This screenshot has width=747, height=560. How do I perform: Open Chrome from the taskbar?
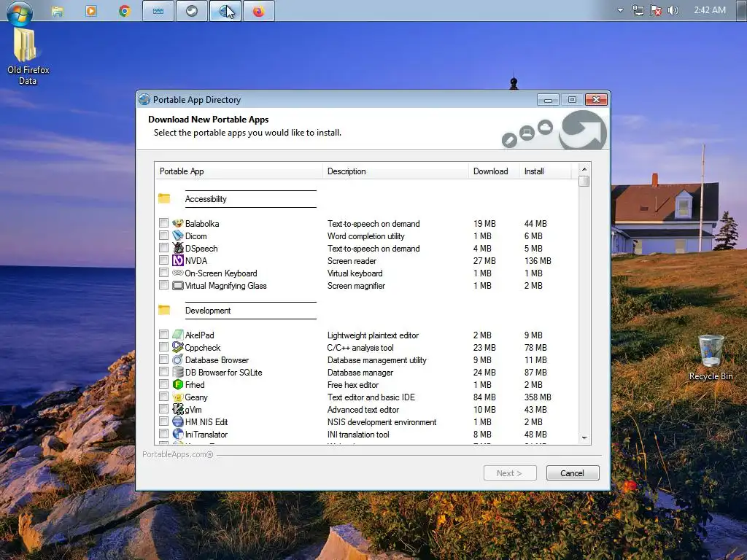click(x=125, y=11)
